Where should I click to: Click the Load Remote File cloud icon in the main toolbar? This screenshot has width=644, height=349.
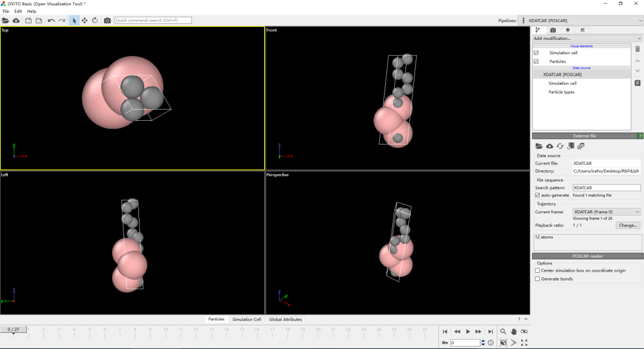pyautogui.click(x=16, y=20)
